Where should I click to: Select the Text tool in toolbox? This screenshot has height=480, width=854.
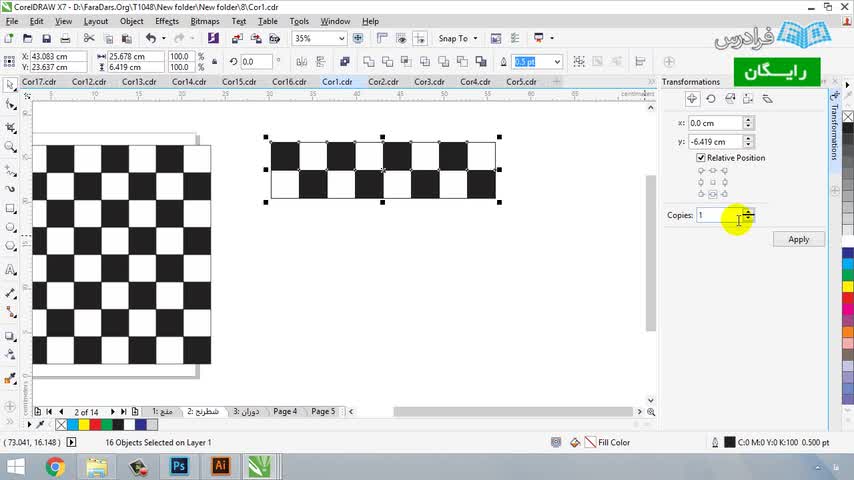pos(10,270)
